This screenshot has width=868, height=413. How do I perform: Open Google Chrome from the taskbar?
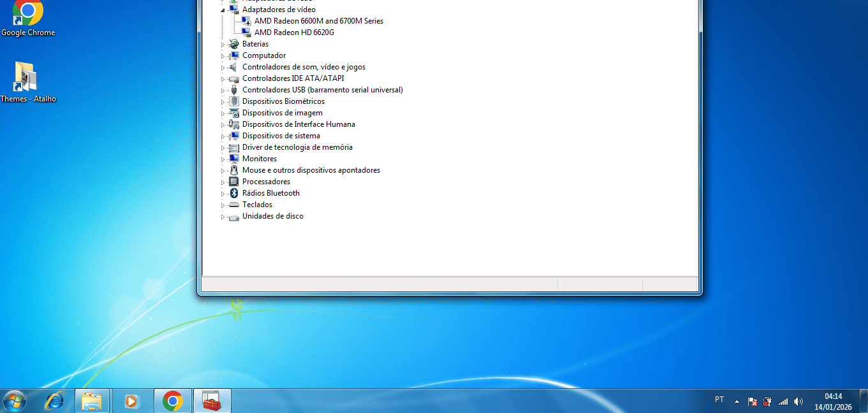point(172,401)
